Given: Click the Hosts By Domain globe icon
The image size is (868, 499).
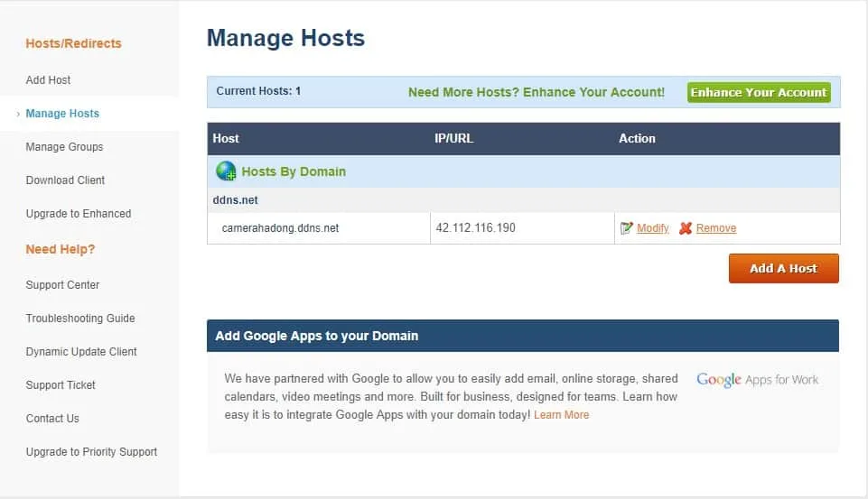Looking at the screenshot, I should coord(226,171).
